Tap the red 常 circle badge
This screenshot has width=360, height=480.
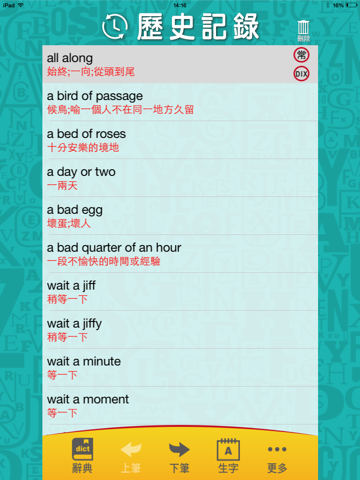pos(301,55)
